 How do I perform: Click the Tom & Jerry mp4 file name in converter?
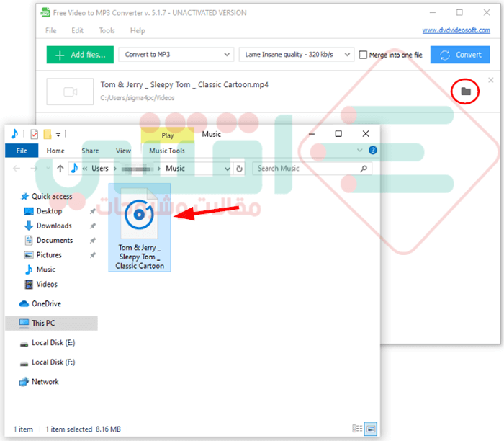click(184, 84)
